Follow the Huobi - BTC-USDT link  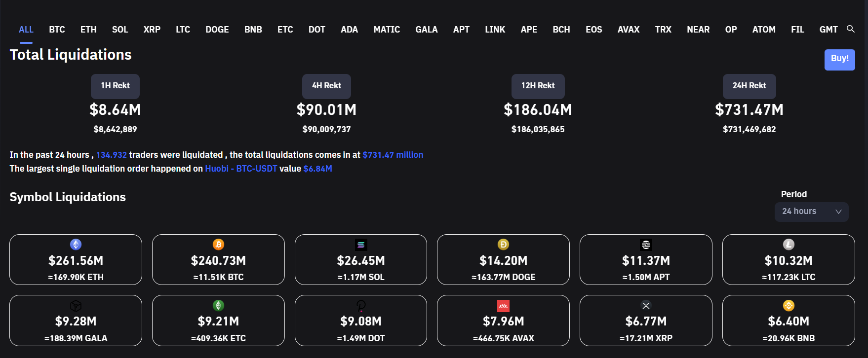(x=241, y=169)
